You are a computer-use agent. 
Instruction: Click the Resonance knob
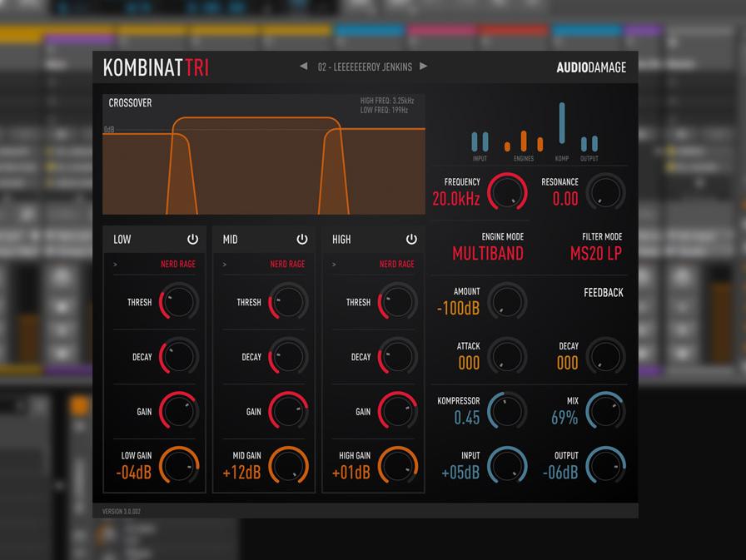pos(605,192)
